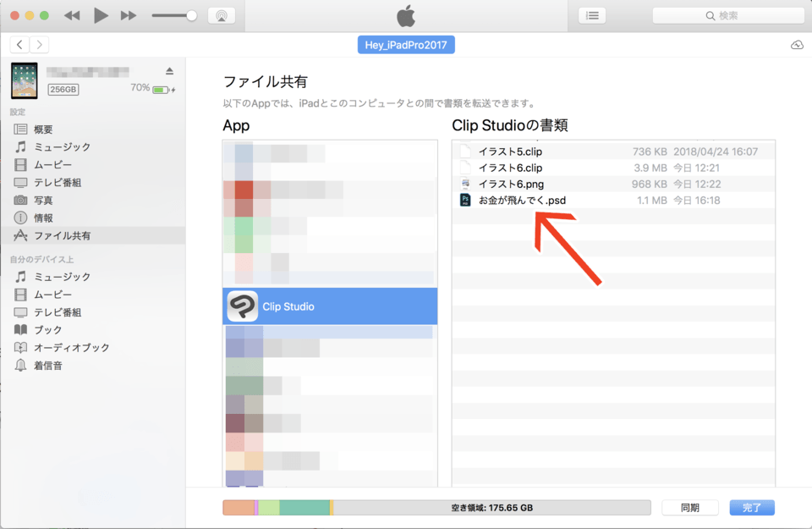Open the AirPlay output menu

221,15
